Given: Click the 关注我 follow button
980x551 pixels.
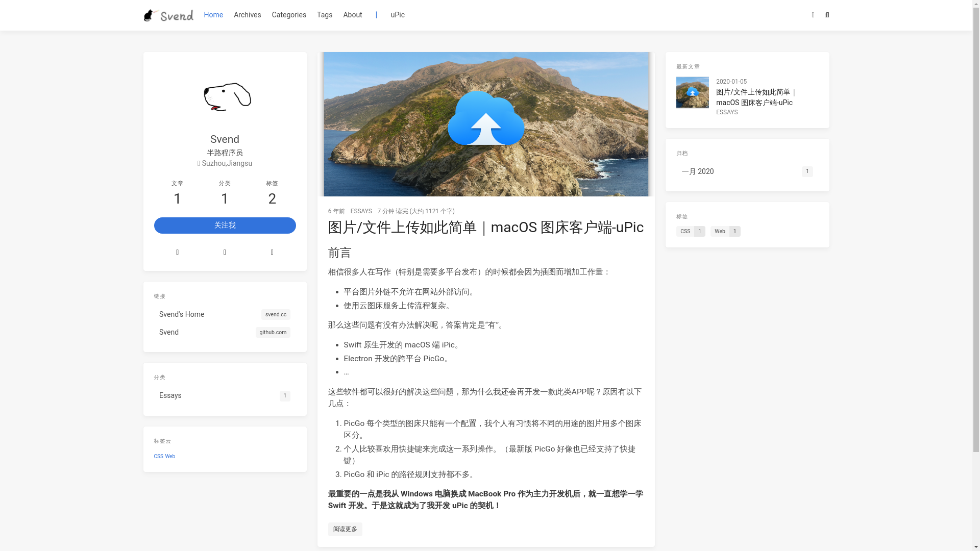Looking at the screenshot, I should (225, 226).
